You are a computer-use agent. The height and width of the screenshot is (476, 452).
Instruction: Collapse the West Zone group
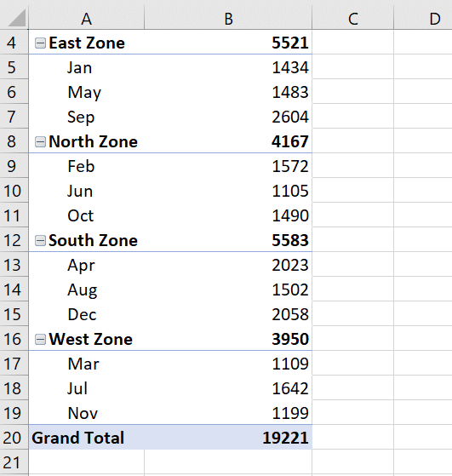[40, 340]
